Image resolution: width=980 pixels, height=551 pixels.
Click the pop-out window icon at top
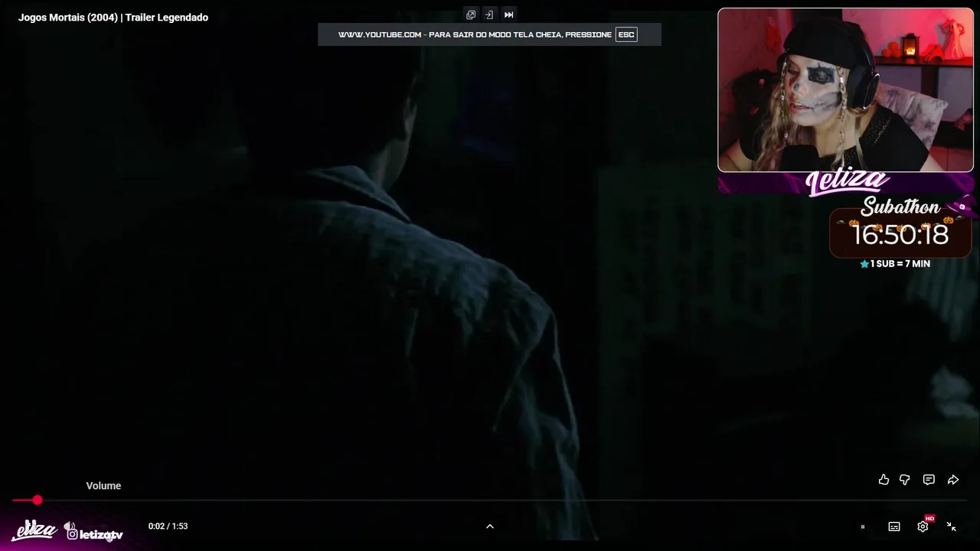(x=471, y=15)
